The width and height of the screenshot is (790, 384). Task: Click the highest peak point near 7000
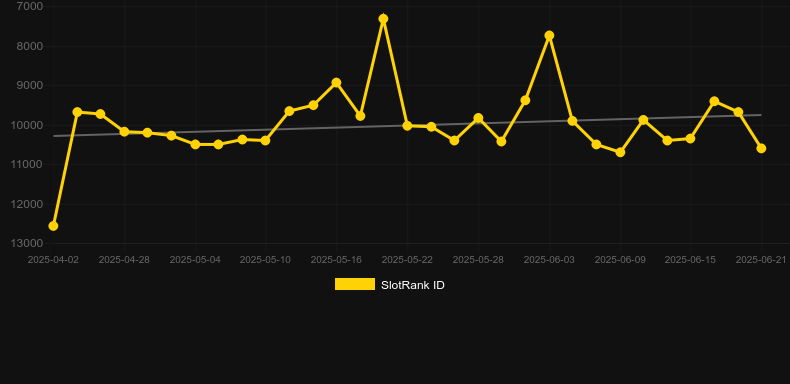point(383,19)
